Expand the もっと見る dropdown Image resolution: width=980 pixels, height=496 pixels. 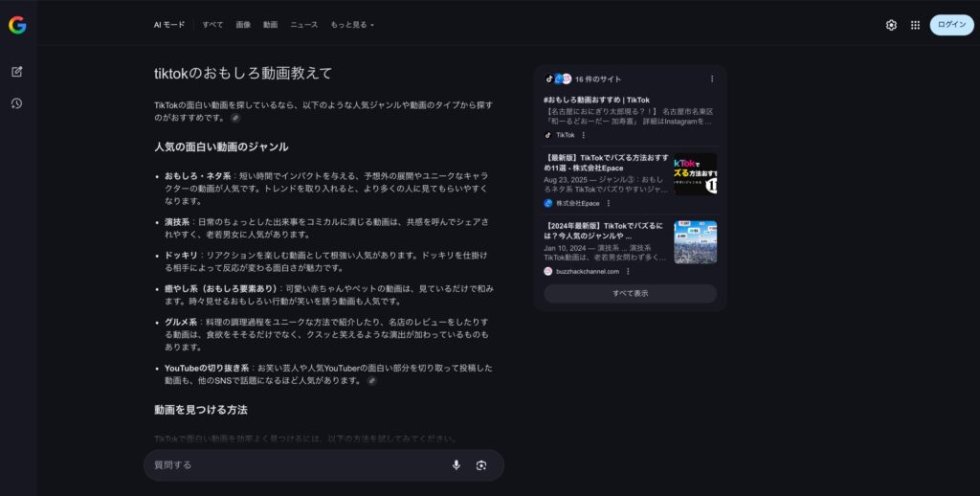352,25
